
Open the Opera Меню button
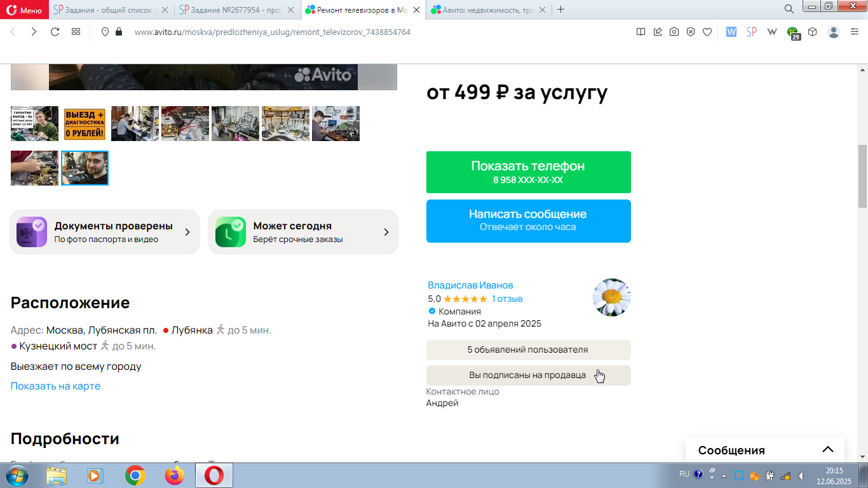[24, 10]
